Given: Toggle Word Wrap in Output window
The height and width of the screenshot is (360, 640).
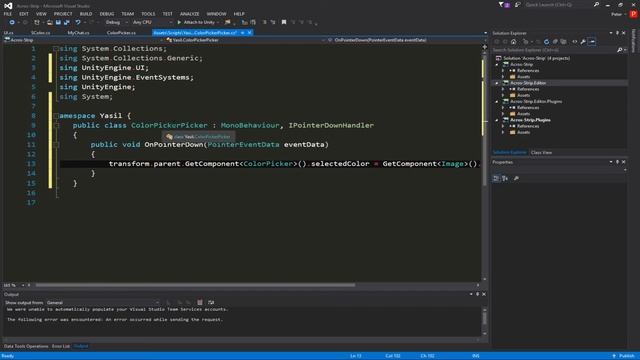Looking at the screenshot, I should [211, 302].
